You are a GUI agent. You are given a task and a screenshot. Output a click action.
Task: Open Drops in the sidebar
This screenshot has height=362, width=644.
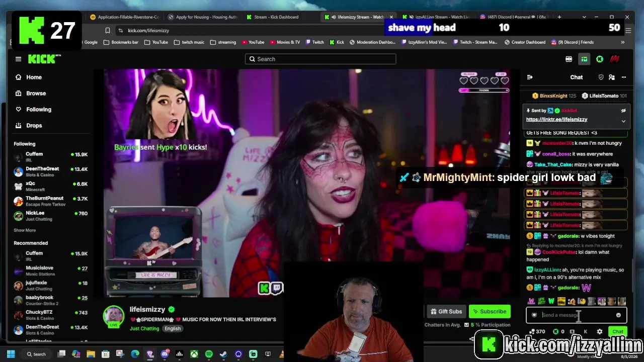coord(34,126)
